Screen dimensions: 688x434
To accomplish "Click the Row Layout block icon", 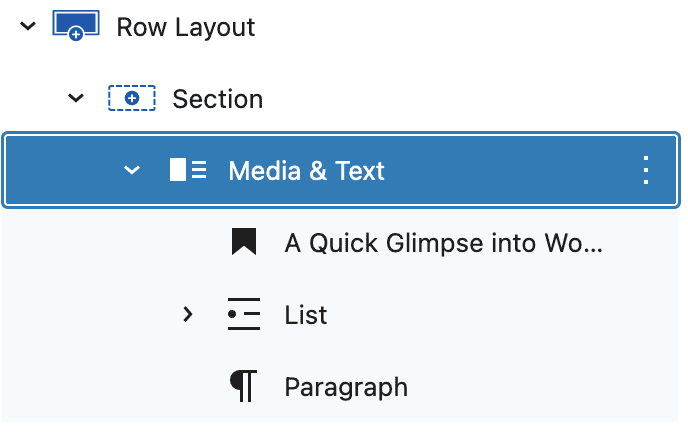I will click(76, 25).
